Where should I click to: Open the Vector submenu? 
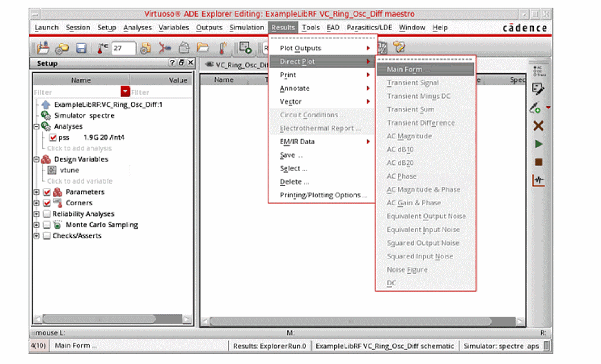coord(323,101)
